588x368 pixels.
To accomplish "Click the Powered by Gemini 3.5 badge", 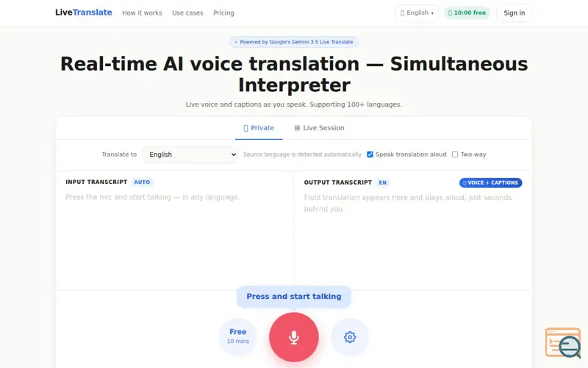I will point(293,42).
